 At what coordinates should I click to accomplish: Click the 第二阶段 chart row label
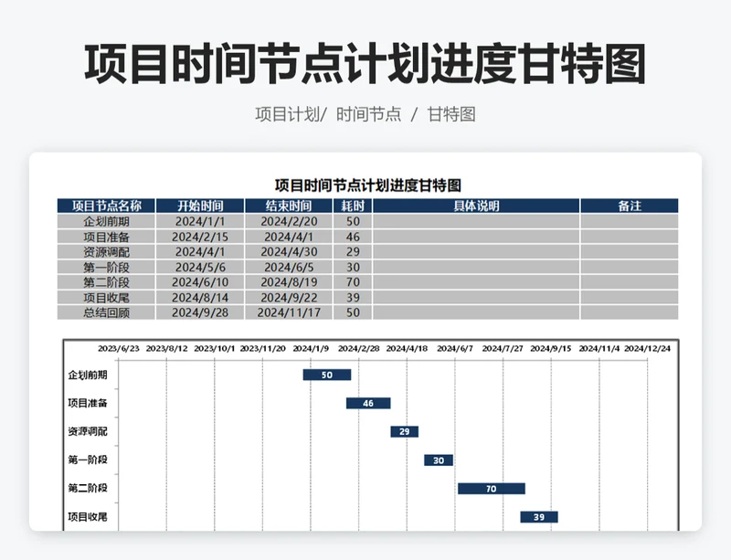pos(88,488)
